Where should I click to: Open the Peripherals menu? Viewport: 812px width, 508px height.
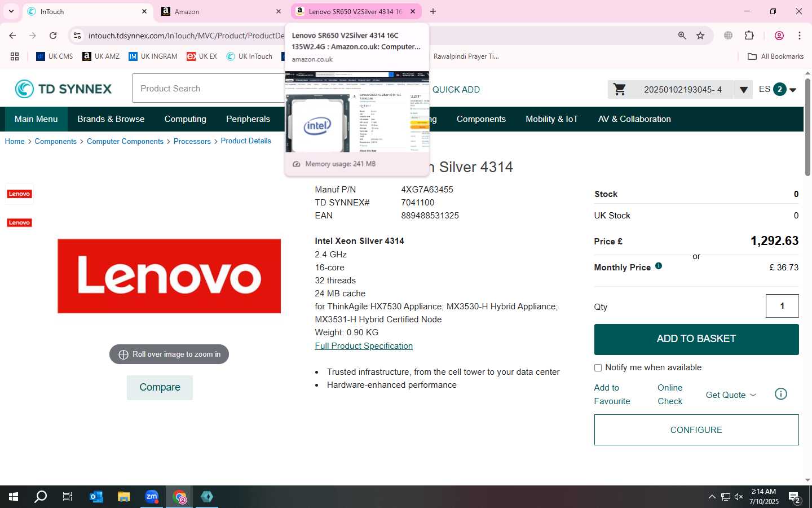pyautogui.click(x=248, y=119)
